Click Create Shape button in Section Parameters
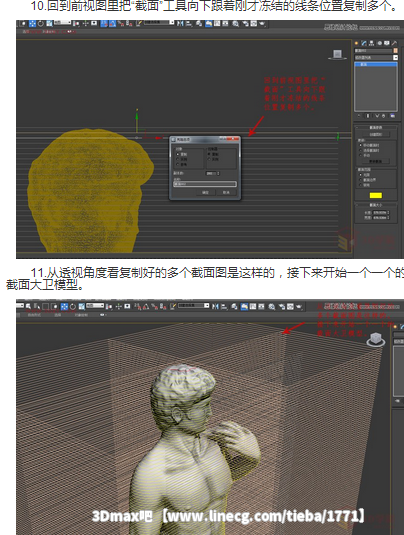Viewport: 404px width, 535px height. pos(376,134)
